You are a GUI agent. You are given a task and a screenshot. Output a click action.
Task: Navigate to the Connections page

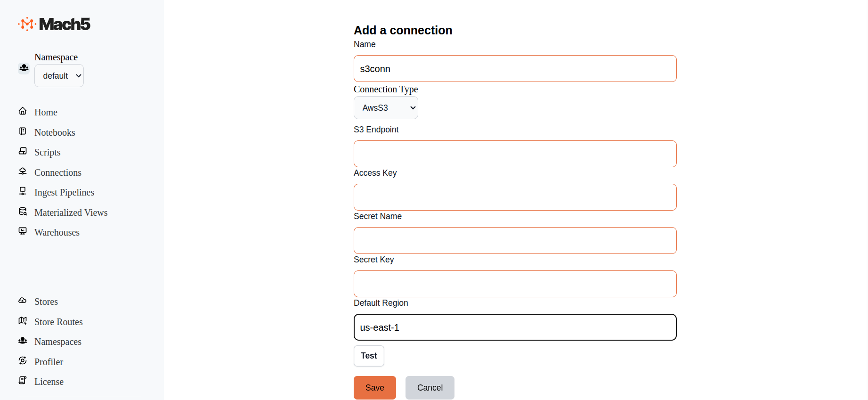(57, 172)
